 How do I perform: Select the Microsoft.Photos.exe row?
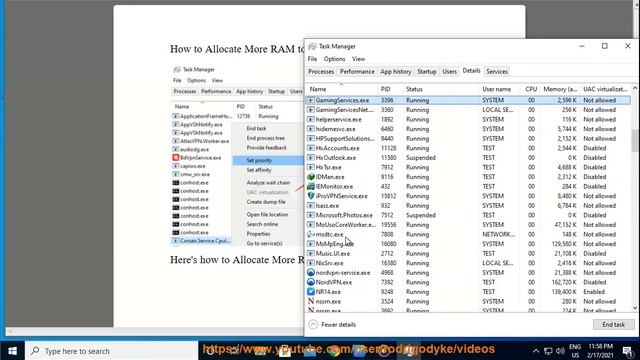click(468, 215)
